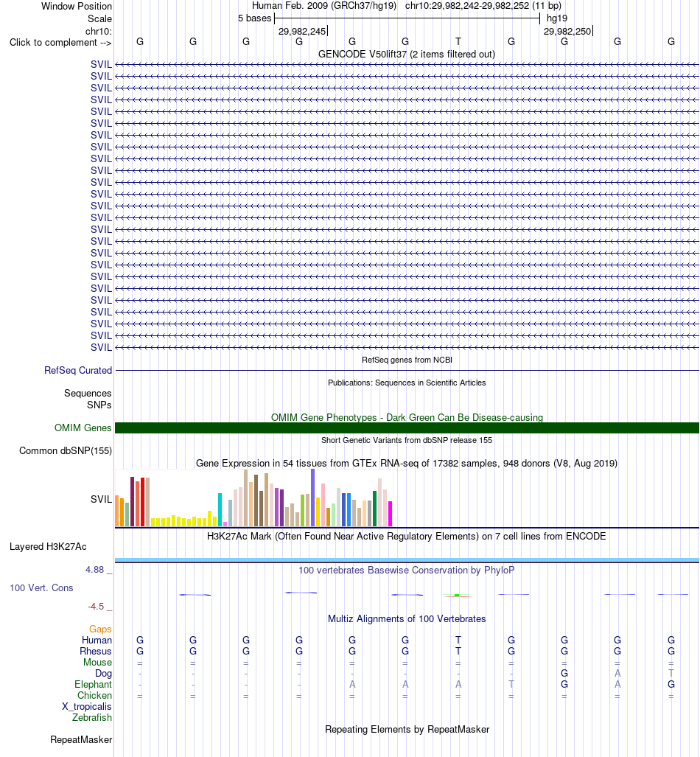Click the Layered H3K27Ac track label
The height and width of the screenshot is (757, 700).
tap(48, 546)
